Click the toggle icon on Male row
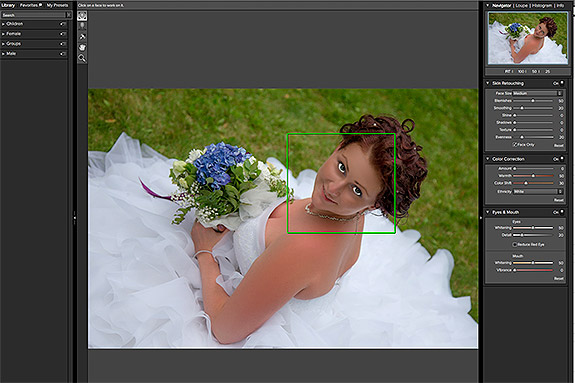Image resolution: width=575 pixels, height=383 pixels. tap(63, 54)
